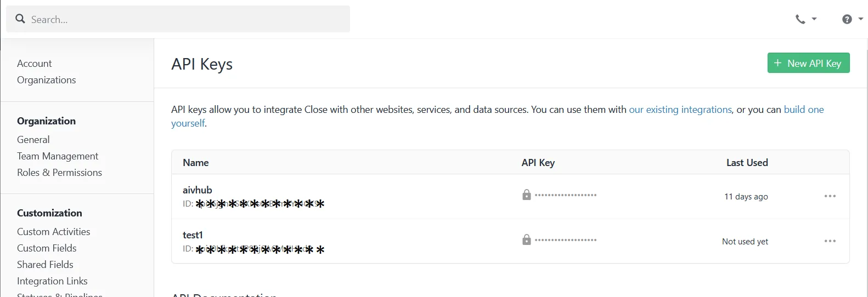Open Team Management settings
The image size is (868, 297).
pyautogui.click(x=58, y=156)
